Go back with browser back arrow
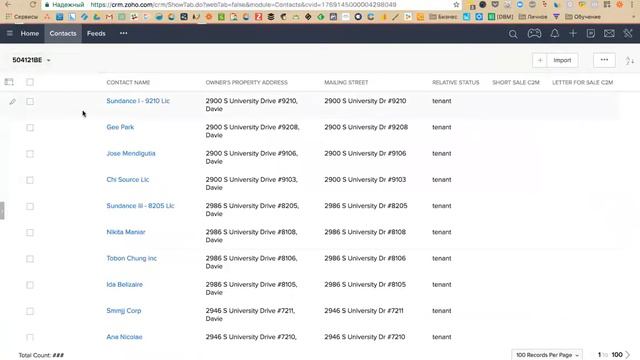The image size is (640, 360). [8, 4]
